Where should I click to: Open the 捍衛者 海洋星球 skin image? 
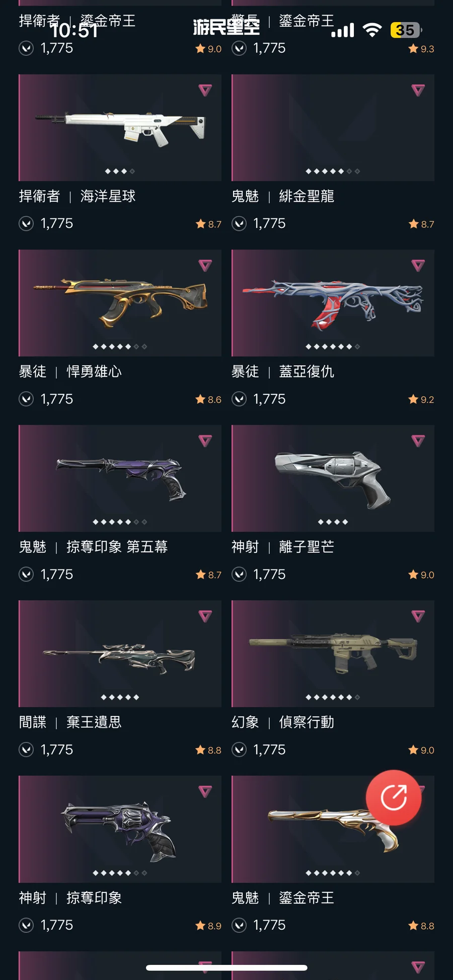tap(120, 128)
